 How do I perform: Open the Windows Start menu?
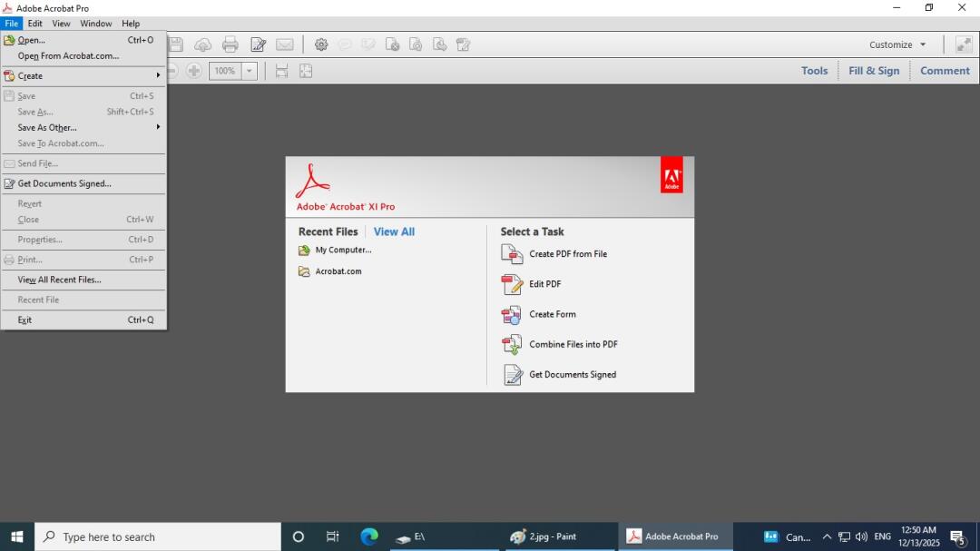coord(17,536)
